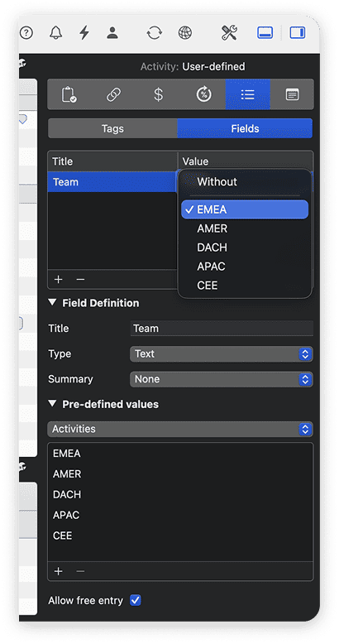Open the user profile icon
The height and width of the screenshot is (644, 339).
(112, 33)
